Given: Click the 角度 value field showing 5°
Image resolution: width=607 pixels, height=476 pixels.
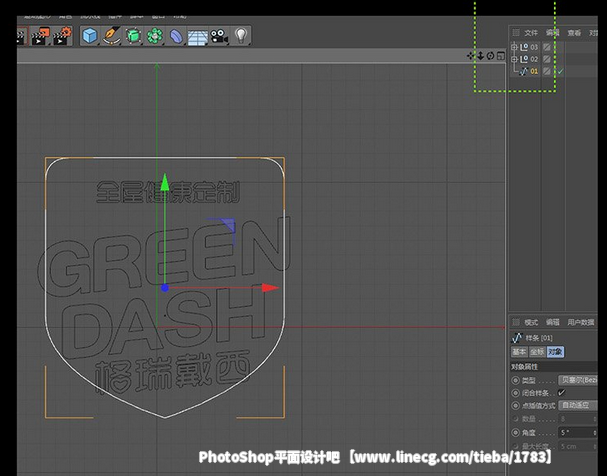Looking at the screenshot, I should [576, 433].
